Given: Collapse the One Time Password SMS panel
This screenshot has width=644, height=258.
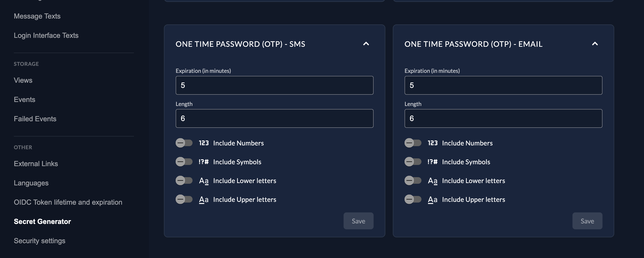Looking at the screenshot, I should [x=366, y=44].
